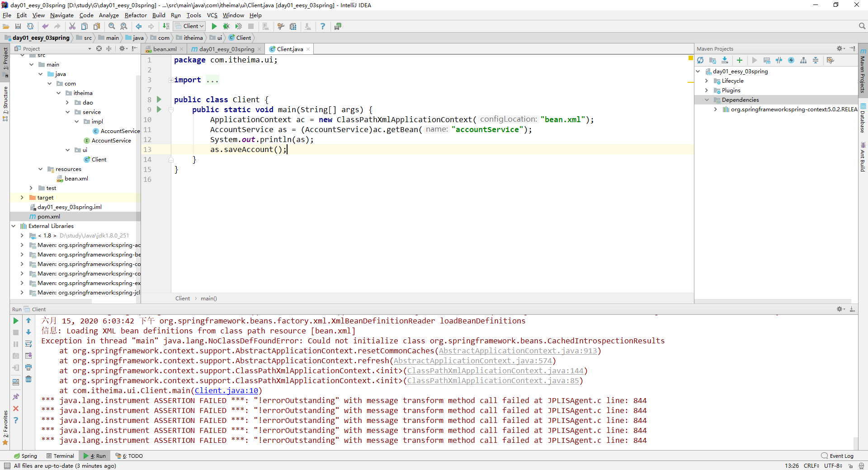The width and height of the screenshot is (868, 470).
Task: Click Scroll from Source target icon
Action: [x=99, y=48]
